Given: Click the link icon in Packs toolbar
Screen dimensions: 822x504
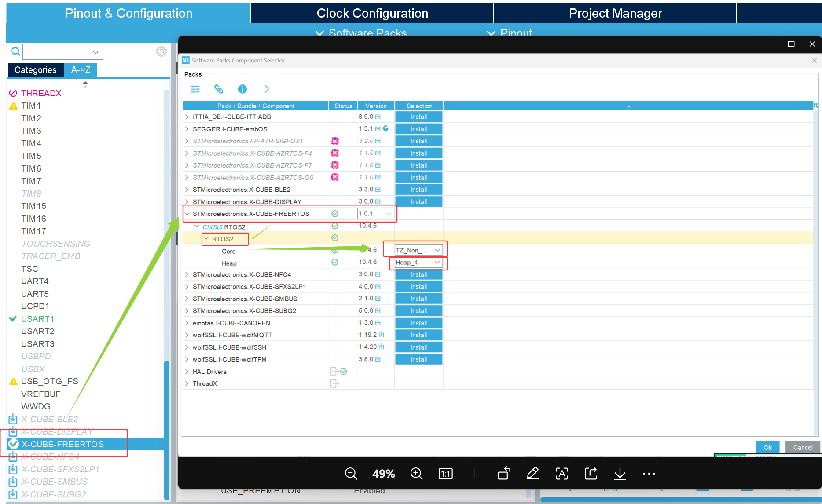Looking at the screenshot, I should (219, 89).
